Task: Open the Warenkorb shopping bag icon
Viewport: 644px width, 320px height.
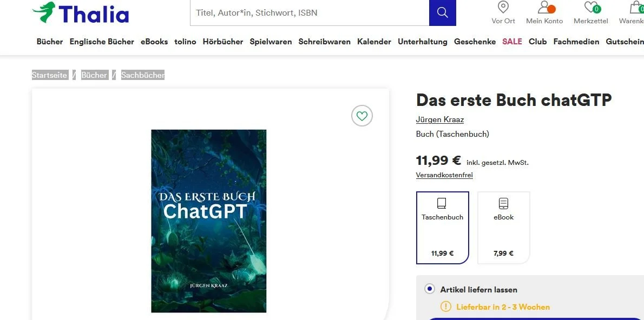Action: [636, 8]
